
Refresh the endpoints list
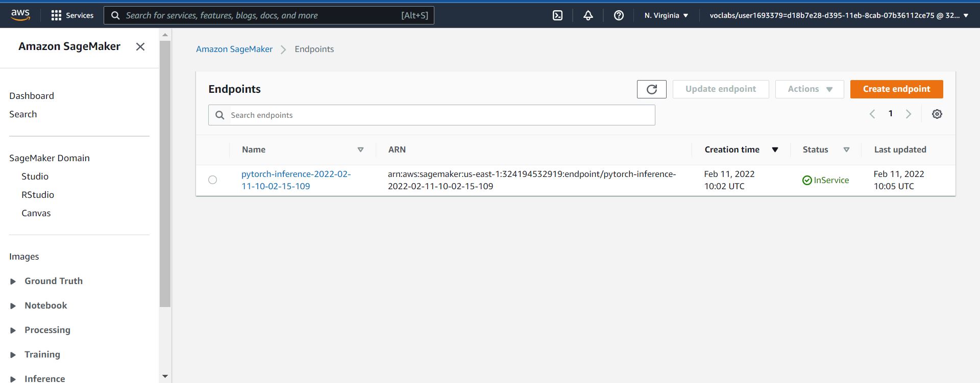tap(652, 89)
